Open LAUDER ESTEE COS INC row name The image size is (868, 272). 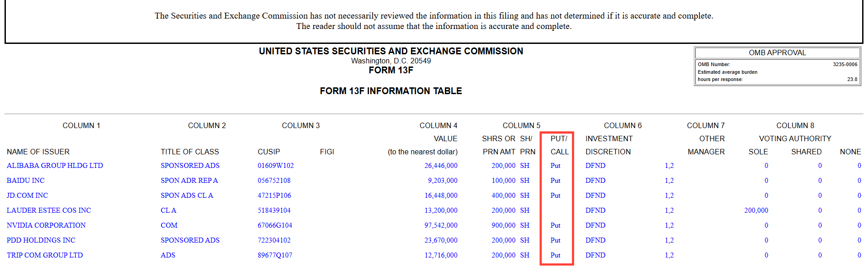[49, 210]
